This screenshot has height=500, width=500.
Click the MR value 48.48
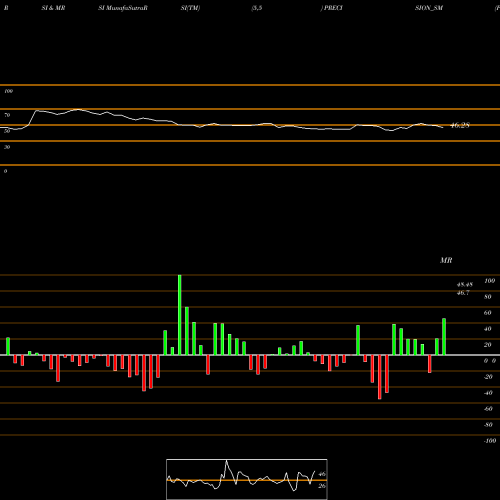click(465, 285)
